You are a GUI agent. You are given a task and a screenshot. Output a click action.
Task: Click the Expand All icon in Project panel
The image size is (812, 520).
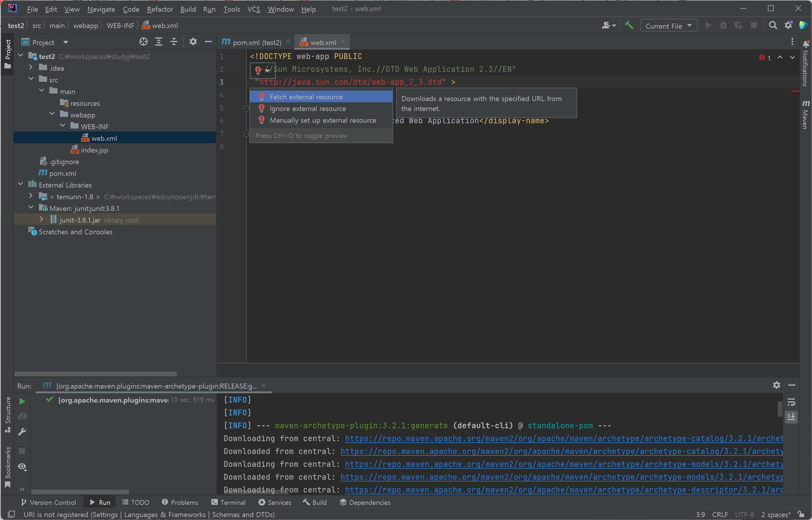coord(158,42)
